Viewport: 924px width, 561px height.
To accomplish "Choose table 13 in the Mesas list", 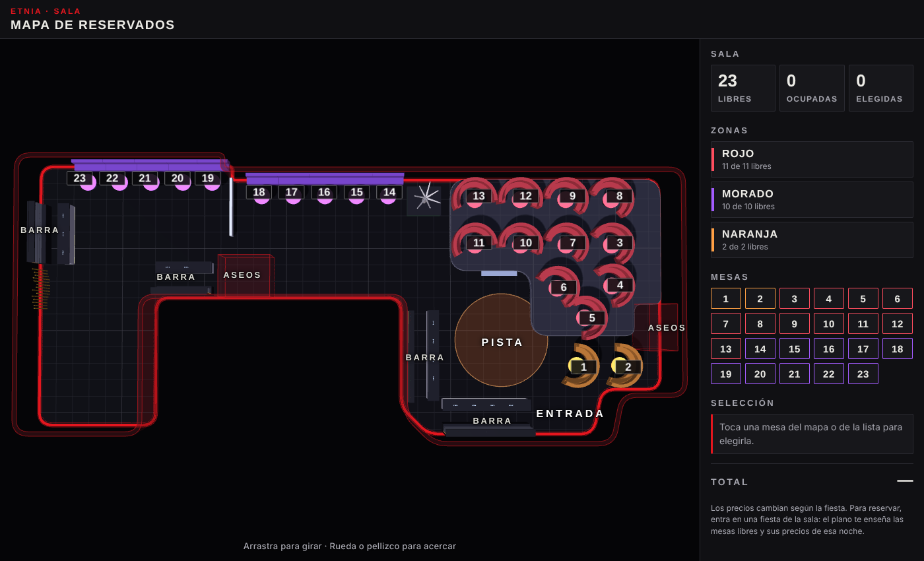I will (726, 348).
